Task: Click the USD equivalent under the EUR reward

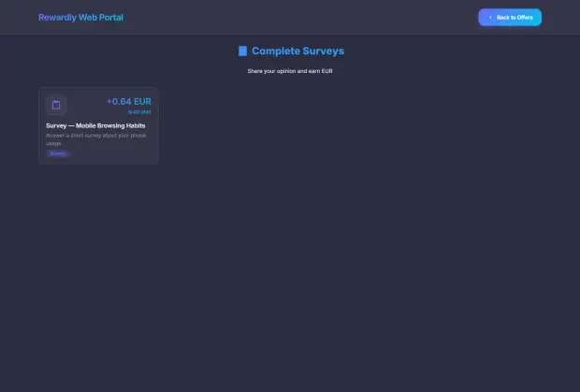Action: tap(139, 111)
